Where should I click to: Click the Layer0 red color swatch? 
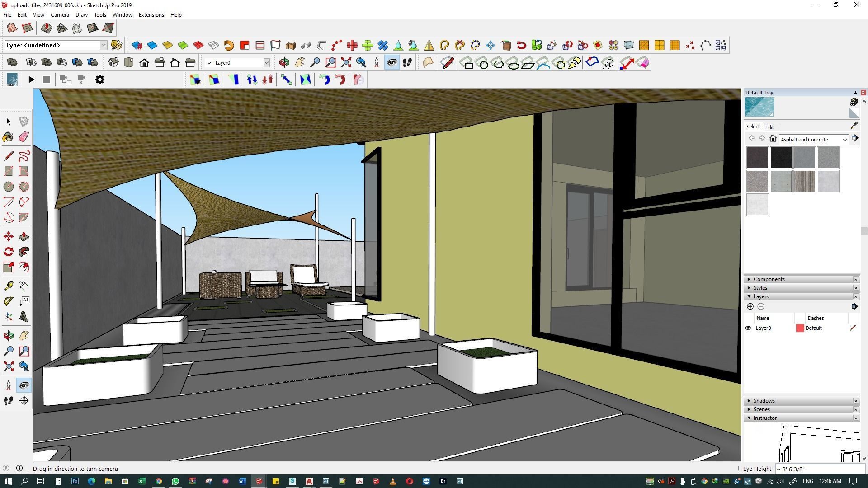point(799,328)
